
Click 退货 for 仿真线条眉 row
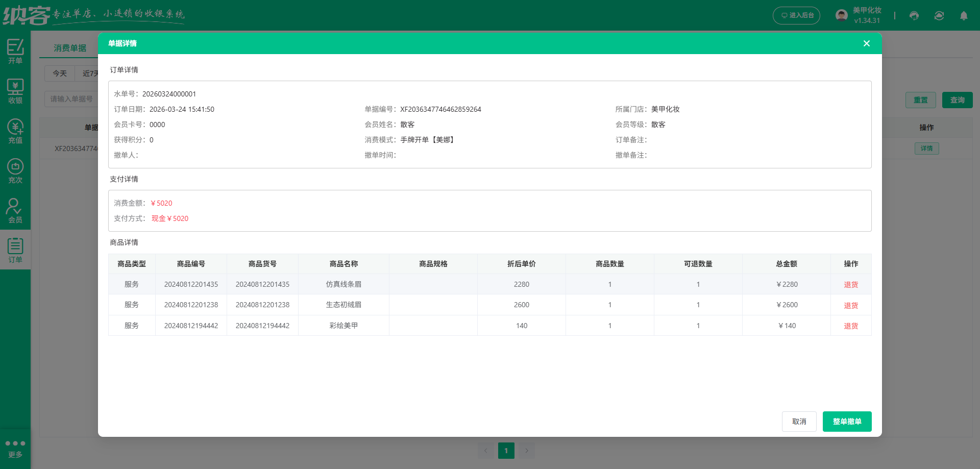pyautogui.click(x=850, y=285)
